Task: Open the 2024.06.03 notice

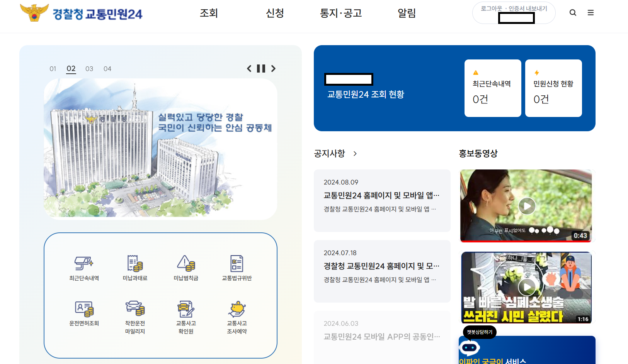Action: pyautogui.click(x=382, y=337)
